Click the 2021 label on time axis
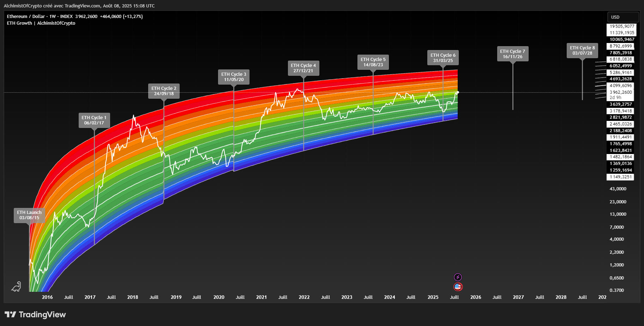This screenshot has height=326, width=644. tap(261, 297)
